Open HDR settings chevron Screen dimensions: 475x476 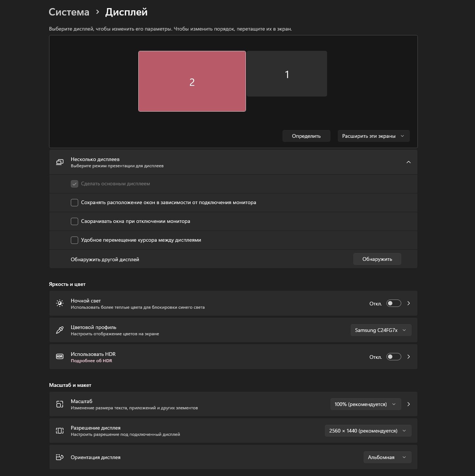click(409, 357)
